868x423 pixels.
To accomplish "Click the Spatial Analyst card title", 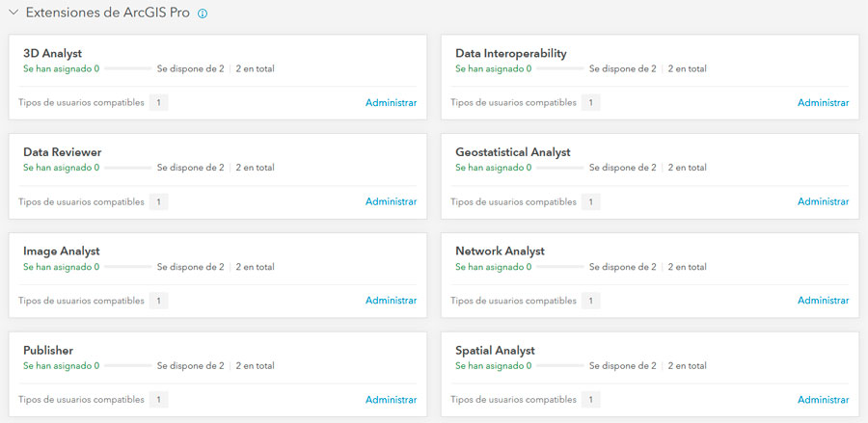I will (496, 350).
